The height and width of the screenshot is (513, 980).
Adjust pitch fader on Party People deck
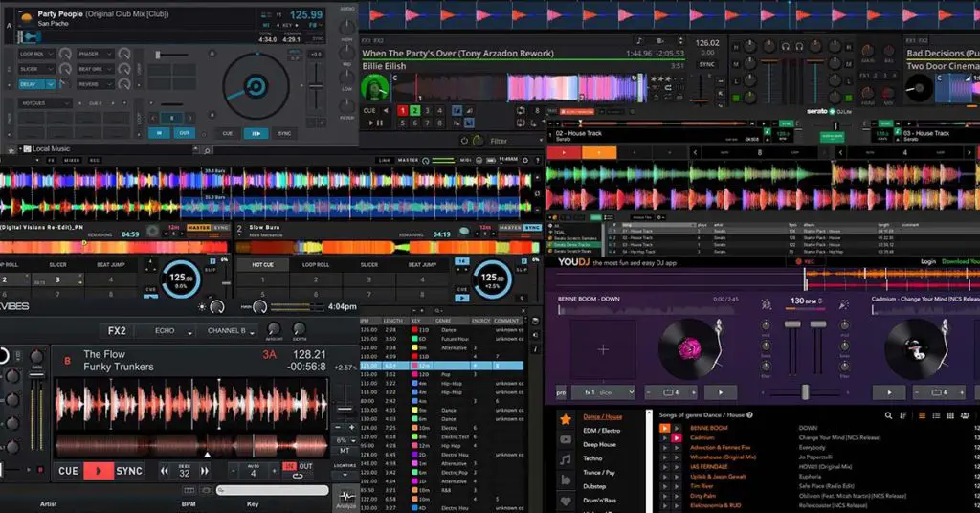click(x=317, y=86)
